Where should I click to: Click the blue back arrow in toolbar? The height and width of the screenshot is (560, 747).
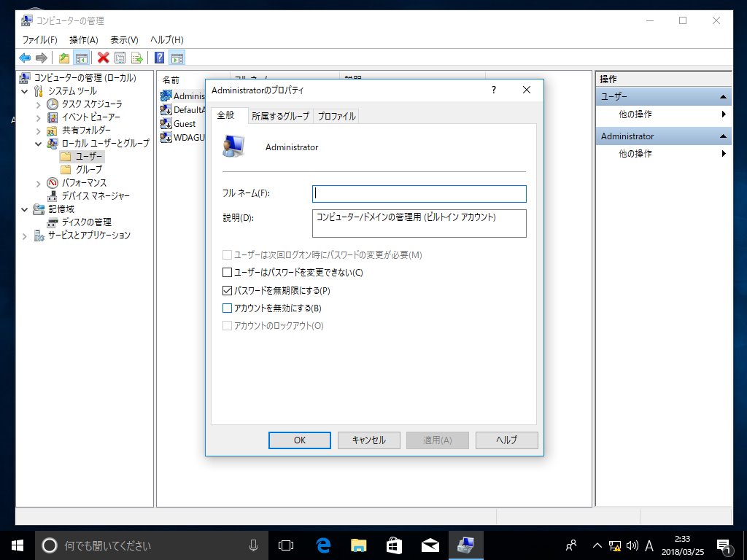coord(25,58)
